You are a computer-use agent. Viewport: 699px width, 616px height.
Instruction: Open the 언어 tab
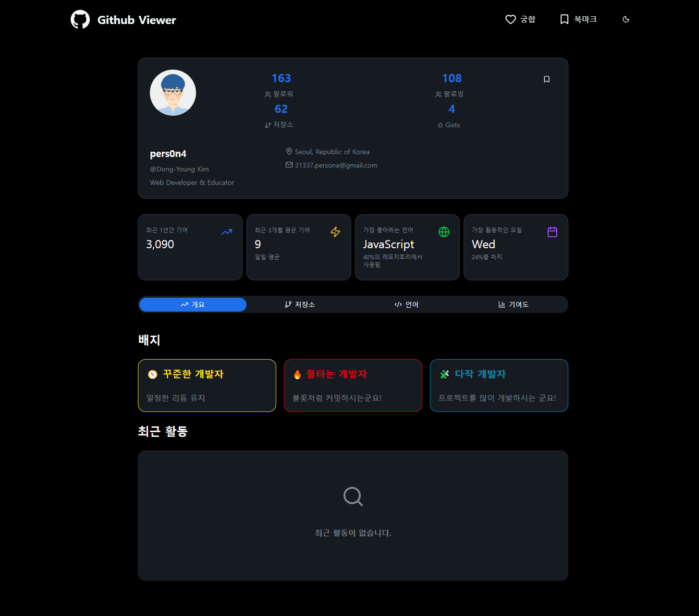coord(406,304)
